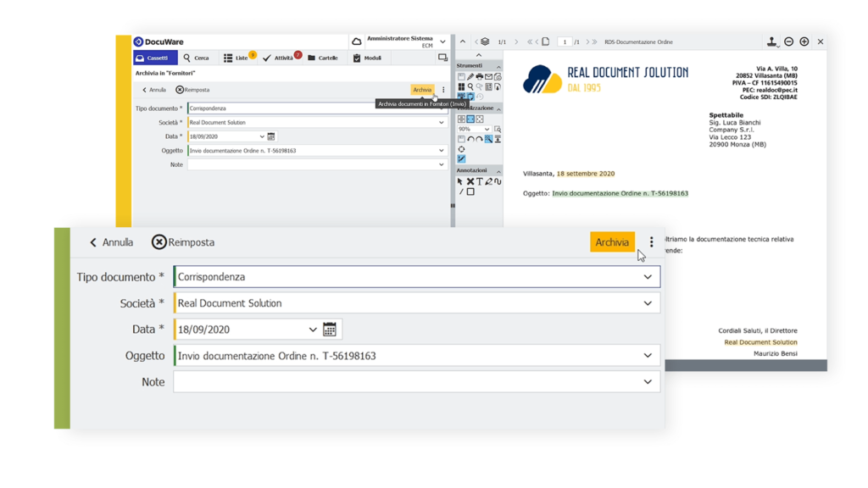This screenshot has width=868, height=488.
Task: Go to last page double-arrow icon
Action: (x=594, y=42)
